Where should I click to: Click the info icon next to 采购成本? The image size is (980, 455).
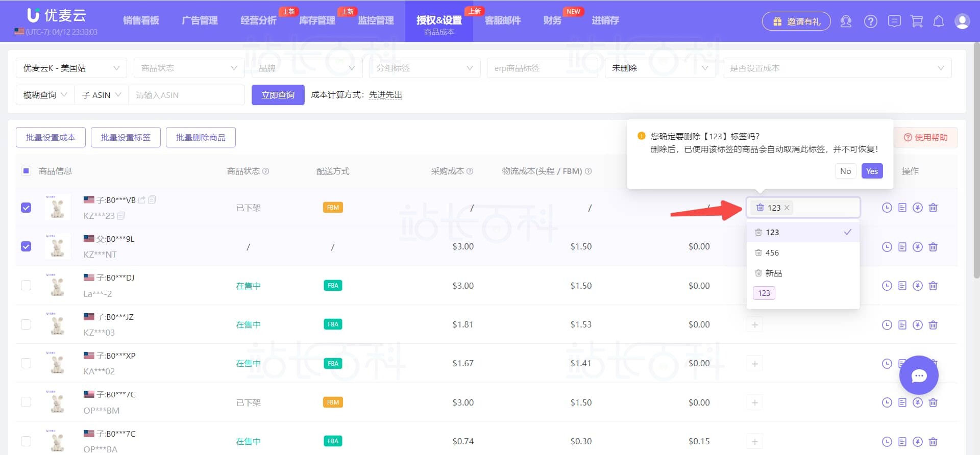click(x=470, y=171)
